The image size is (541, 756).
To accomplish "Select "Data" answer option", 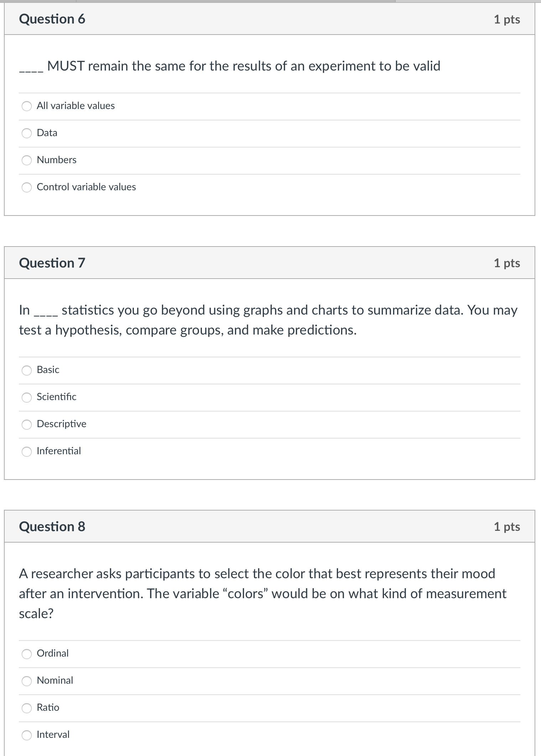I will click(27, 133).
